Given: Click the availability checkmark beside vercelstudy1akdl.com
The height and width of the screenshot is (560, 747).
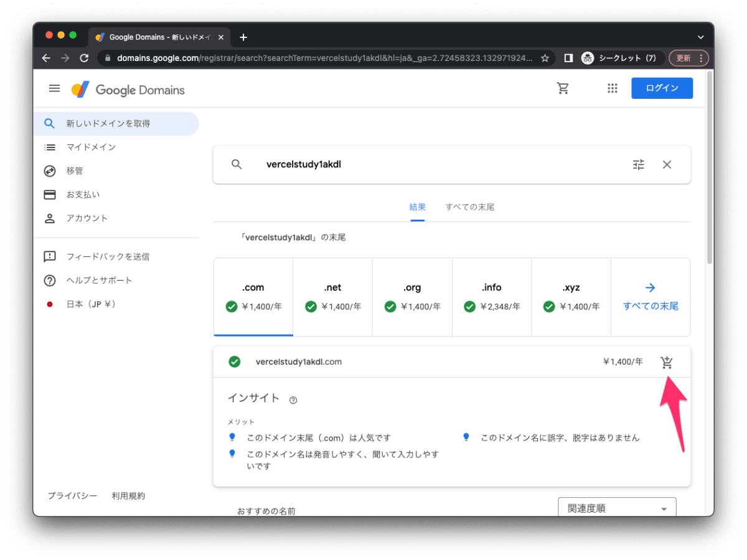Looking at the screenshot, I should [235, 362].
